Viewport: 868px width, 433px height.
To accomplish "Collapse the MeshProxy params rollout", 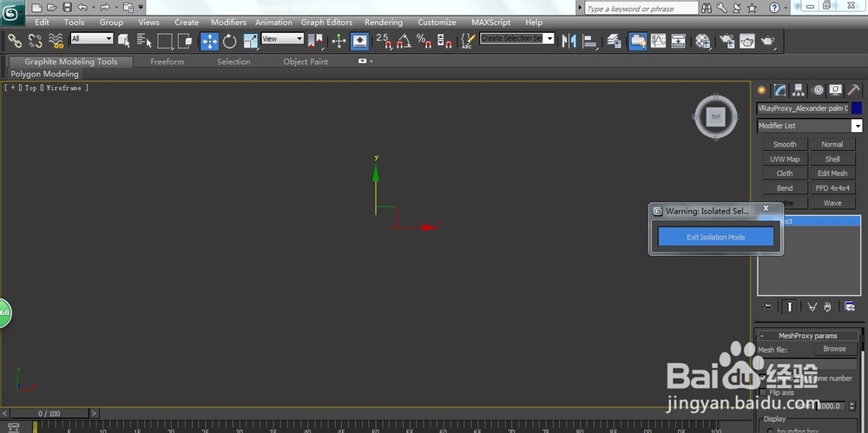I will (x=761, y=336).
